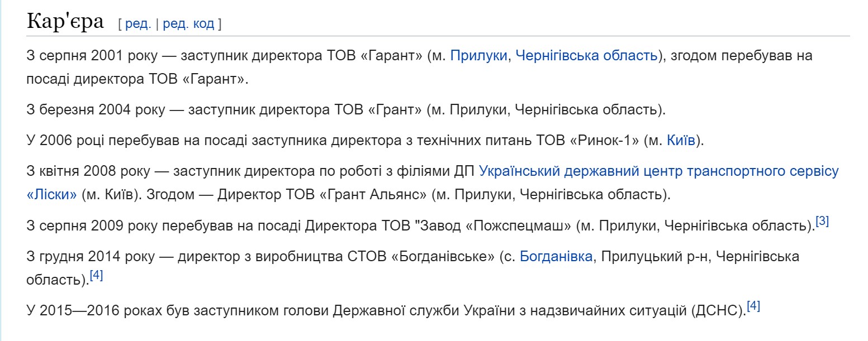Click footnote [4] after the word "область)"

tap(97, 276)
